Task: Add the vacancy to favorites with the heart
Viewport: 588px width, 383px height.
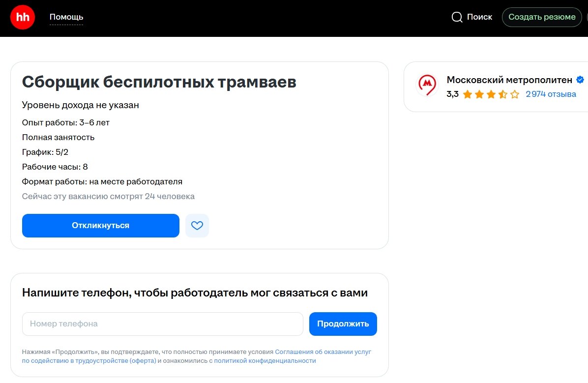Action: click(197, 226)
